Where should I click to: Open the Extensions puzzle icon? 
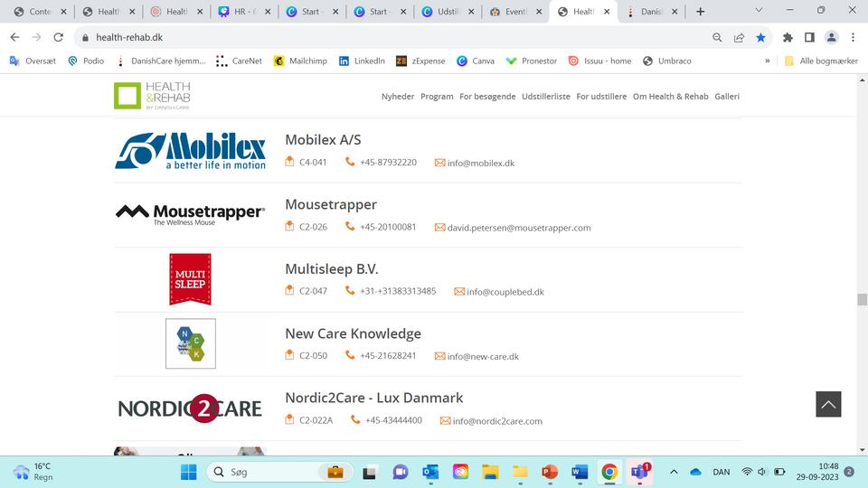788,37
